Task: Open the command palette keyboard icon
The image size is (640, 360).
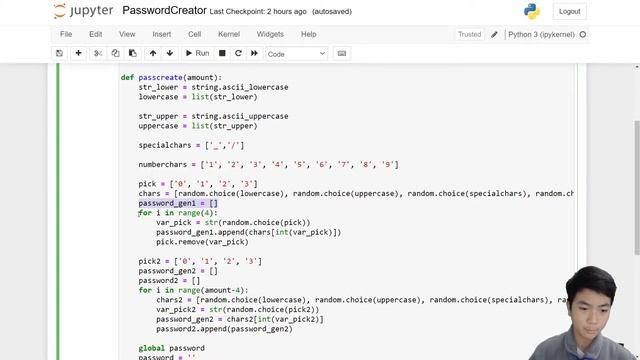Action: (342, 53)
